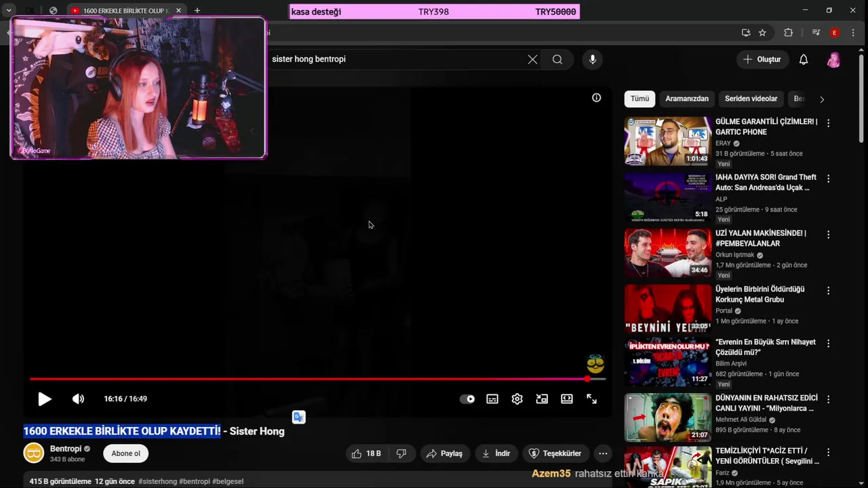Select the Tümü filter chip
The image size is (868, 488).
tap(639, 99)
